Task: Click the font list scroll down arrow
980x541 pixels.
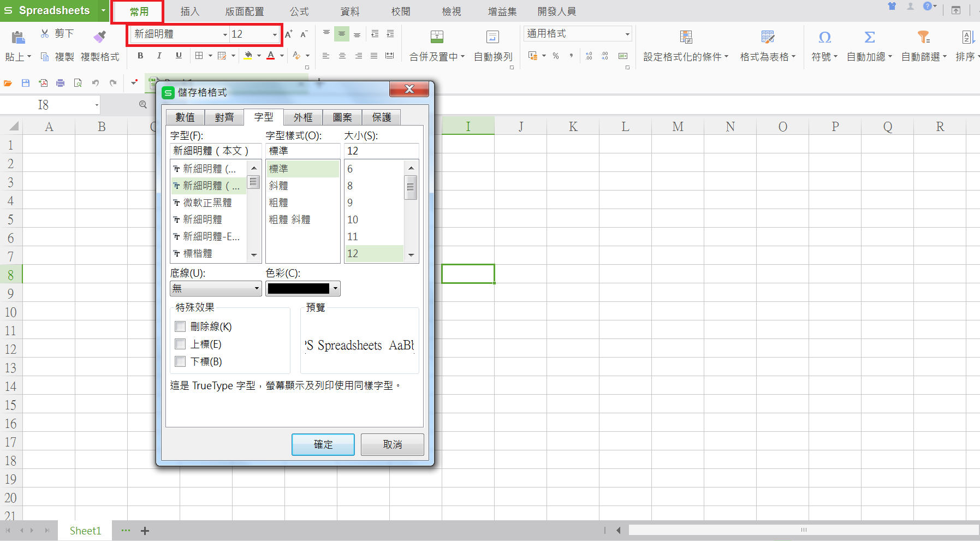Action: (254, 255)
